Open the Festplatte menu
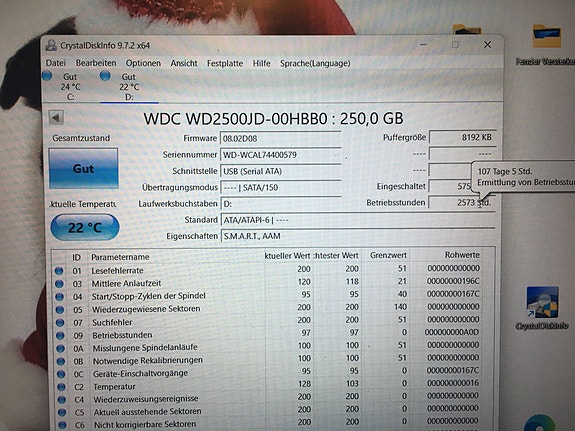The image size is (575, 431). (x=225, y=63)
